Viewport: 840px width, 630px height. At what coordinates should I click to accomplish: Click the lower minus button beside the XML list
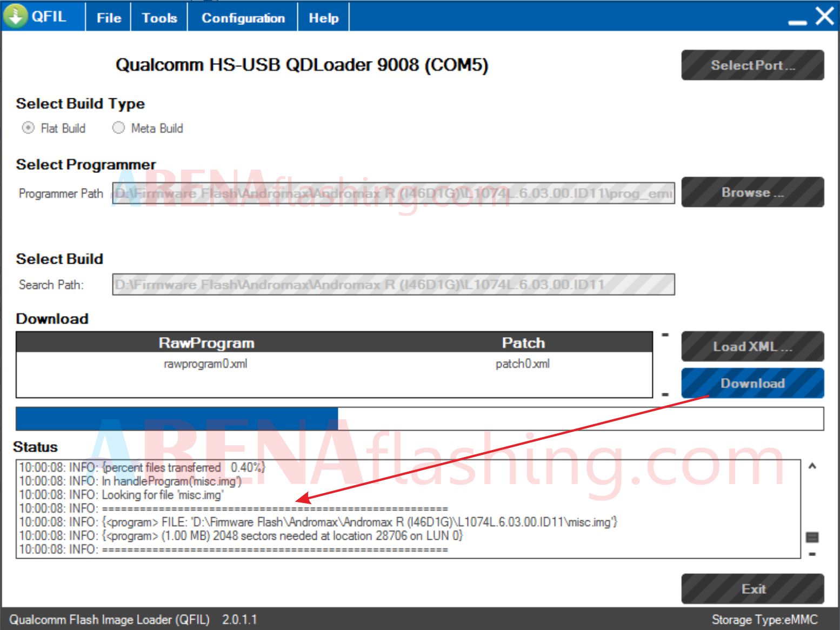(x=665, y=394)
